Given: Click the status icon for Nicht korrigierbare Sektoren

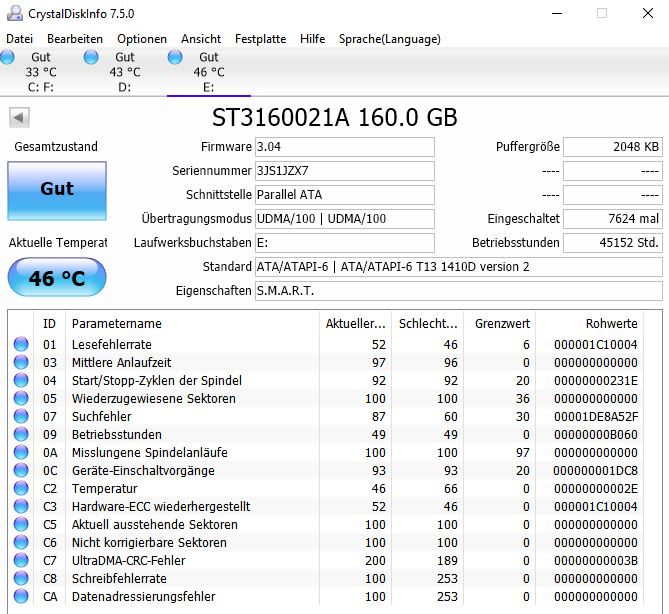Looking at the screenshot, I should coord(21,542).
